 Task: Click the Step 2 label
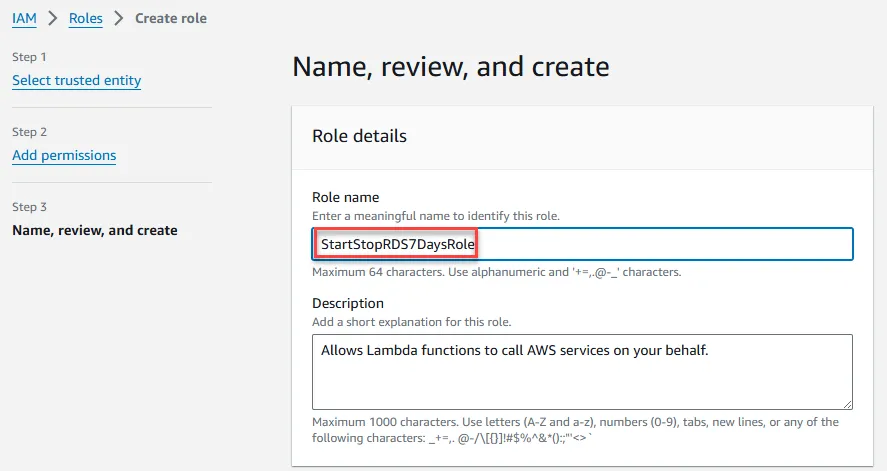coord(29,132)
